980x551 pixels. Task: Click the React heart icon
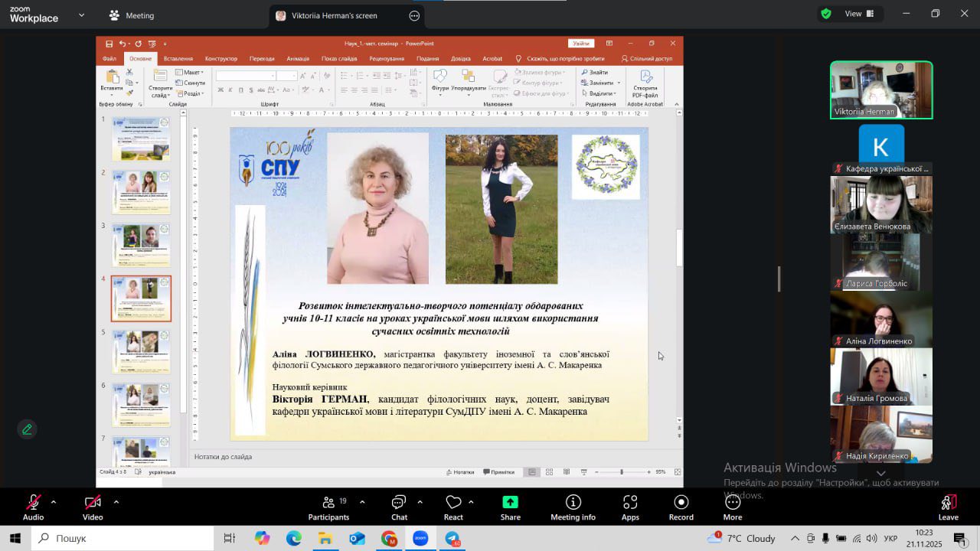click(x=453, y=507)
